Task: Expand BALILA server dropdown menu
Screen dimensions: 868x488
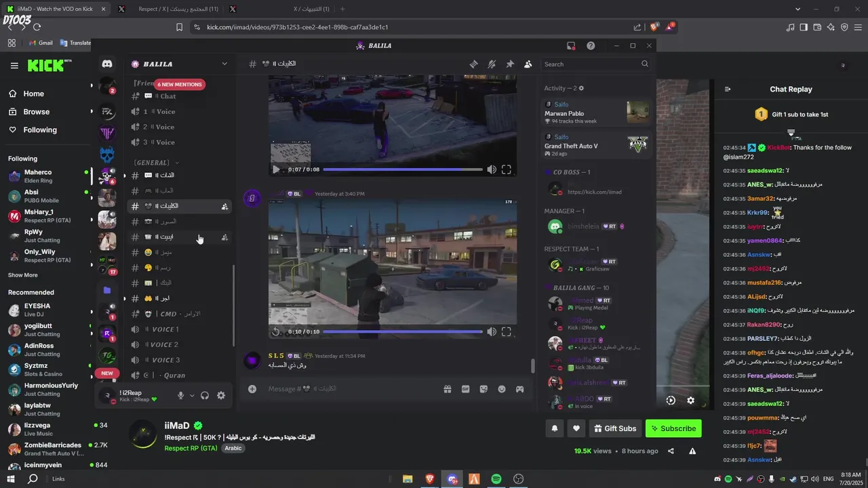Action: click(x=224, y=64)
